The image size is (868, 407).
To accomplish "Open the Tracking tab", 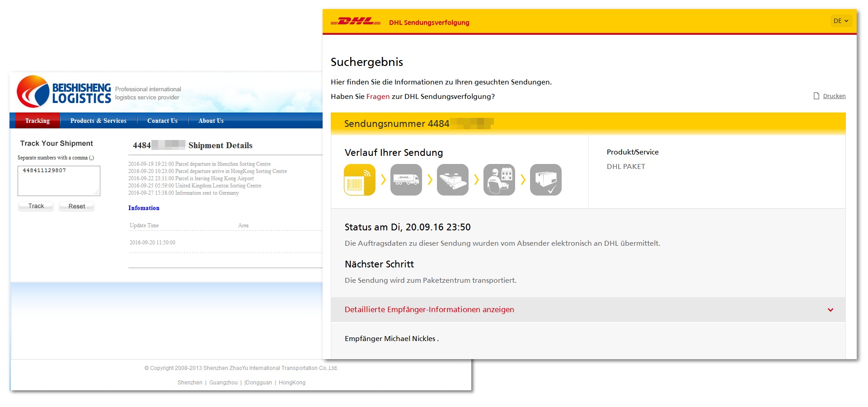I will click(x=38, y=121).
